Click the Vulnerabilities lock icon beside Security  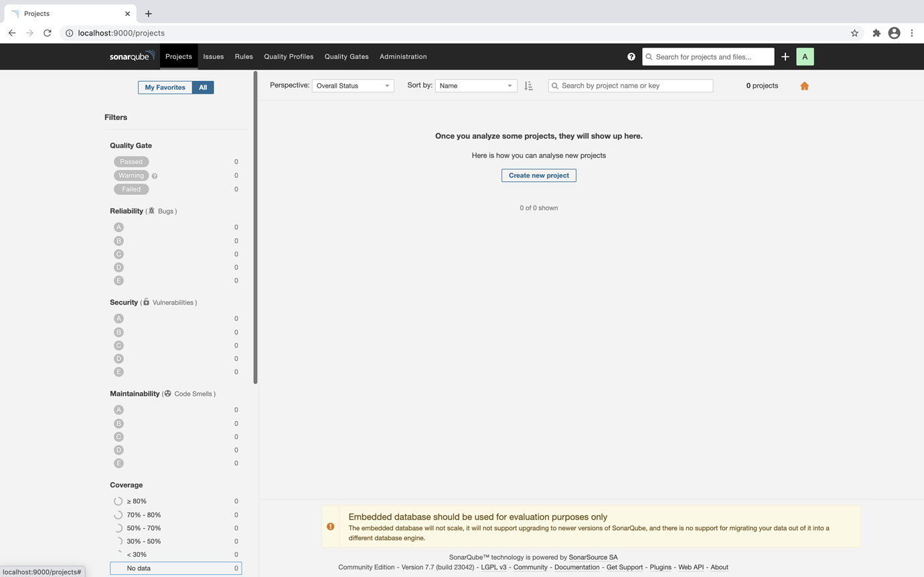145,302
